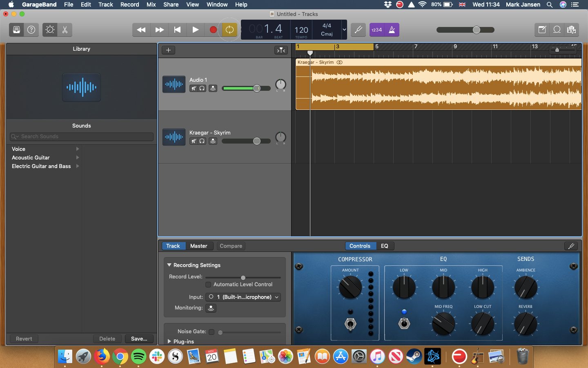Click the Catch playhead button

coord(281,50)
